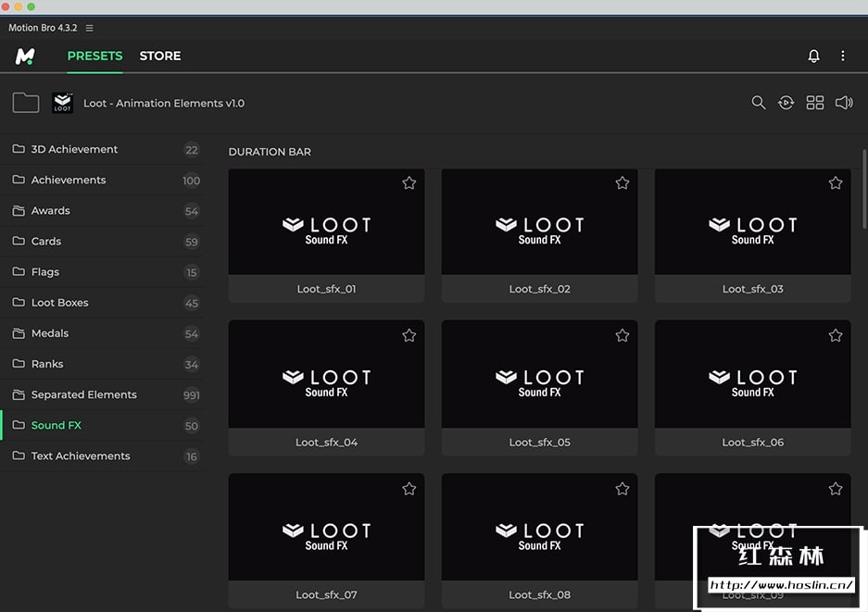Open the Motion Bro panel hamburger menu

coord(89,28)
